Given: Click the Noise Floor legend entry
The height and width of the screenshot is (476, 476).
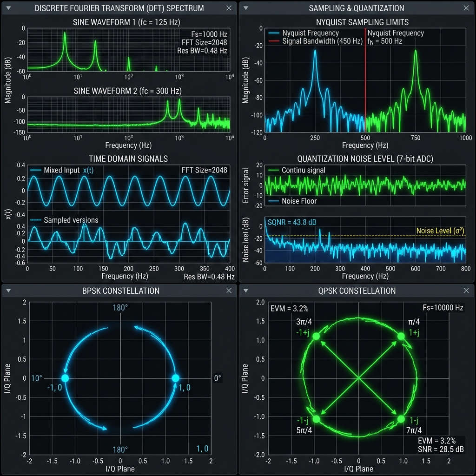Looking at the screenshot, I should click(x=292, y=201).
